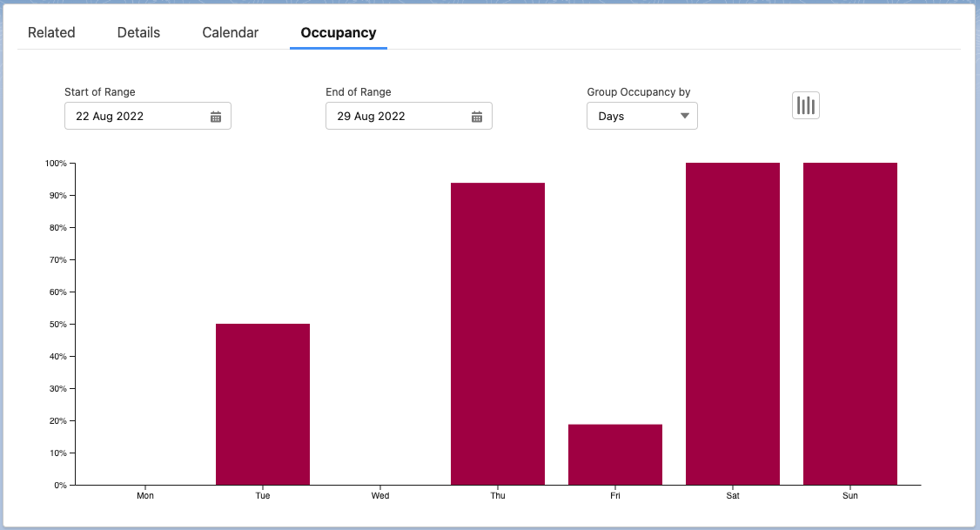This screenshot has height=530, width=980.
Task: Go to the Calendar tab
Action: pos(230,32)
